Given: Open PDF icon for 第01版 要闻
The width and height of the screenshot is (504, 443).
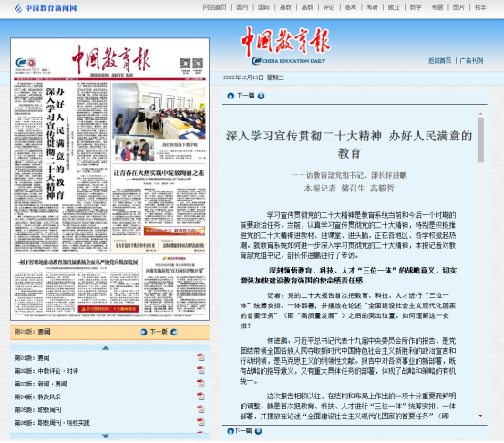Looking at the screenshot, I should tap(201, 357).
